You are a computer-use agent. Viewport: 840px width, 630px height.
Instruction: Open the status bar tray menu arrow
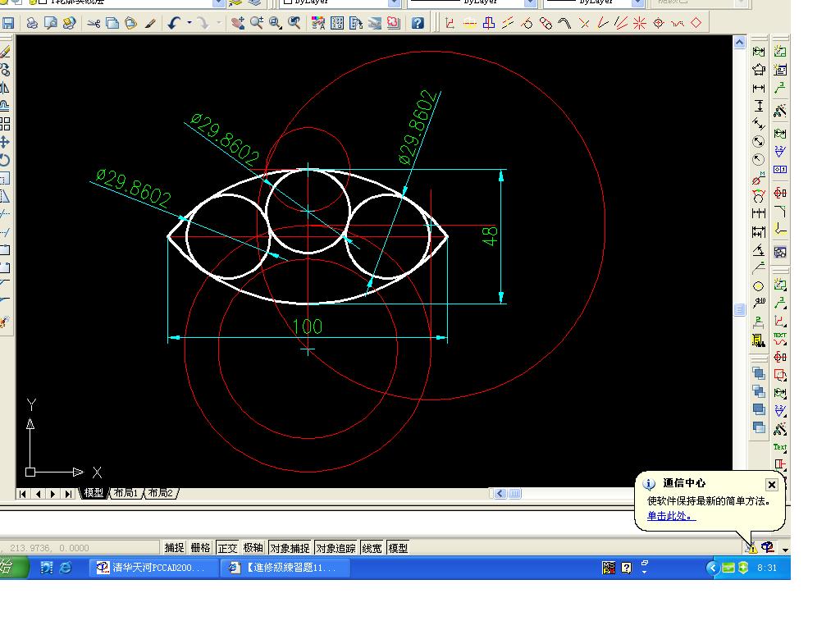(785, 550)
